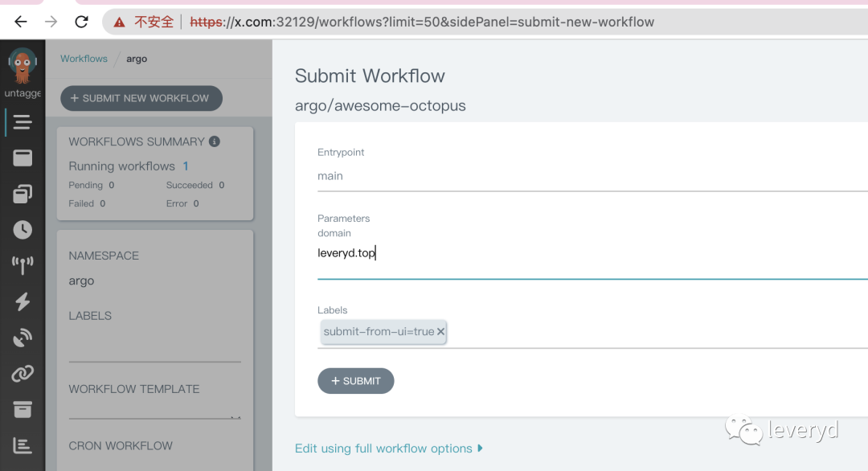Open Reports chart icon in sidebar
This screenshot has width=868, height=471.
tap(23, 445)
